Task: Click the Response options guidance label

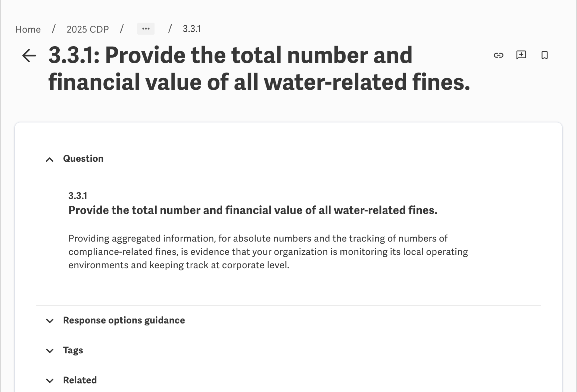Action: point(124,320)
